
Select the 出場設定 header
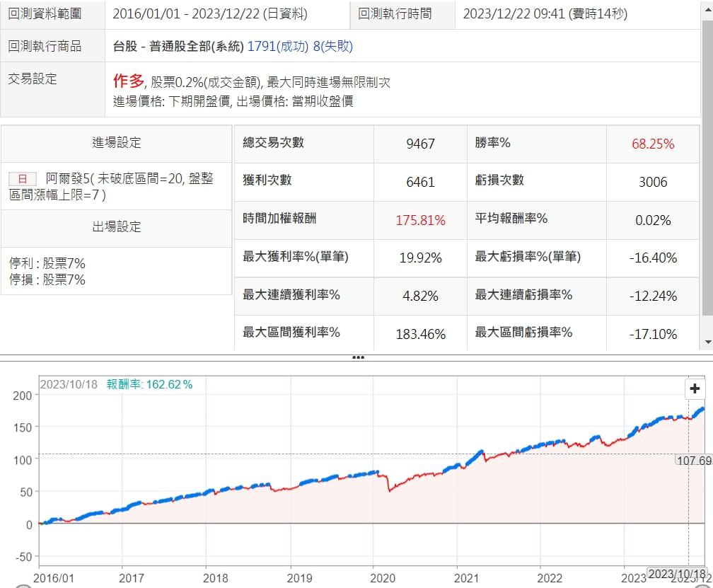[117, 227]
